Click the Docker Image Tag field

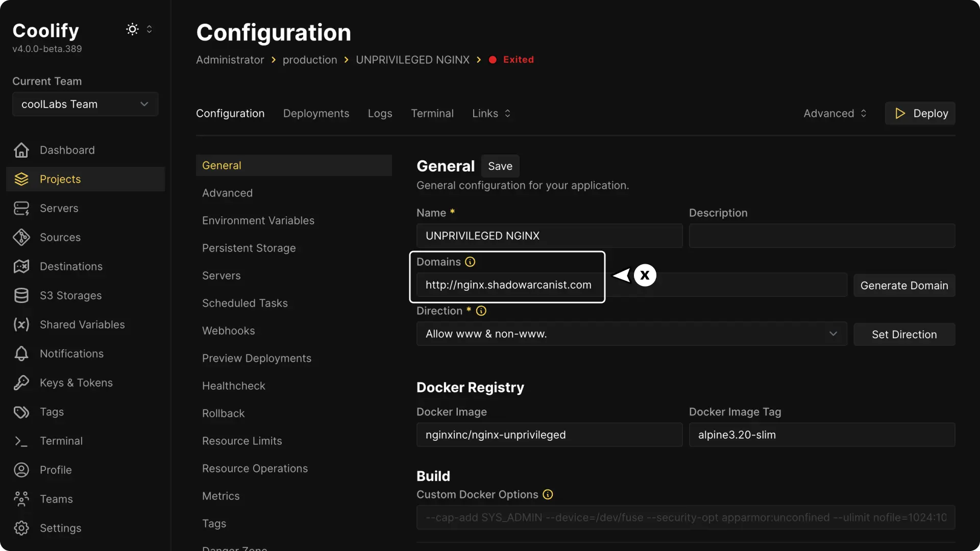coord(822,435)
